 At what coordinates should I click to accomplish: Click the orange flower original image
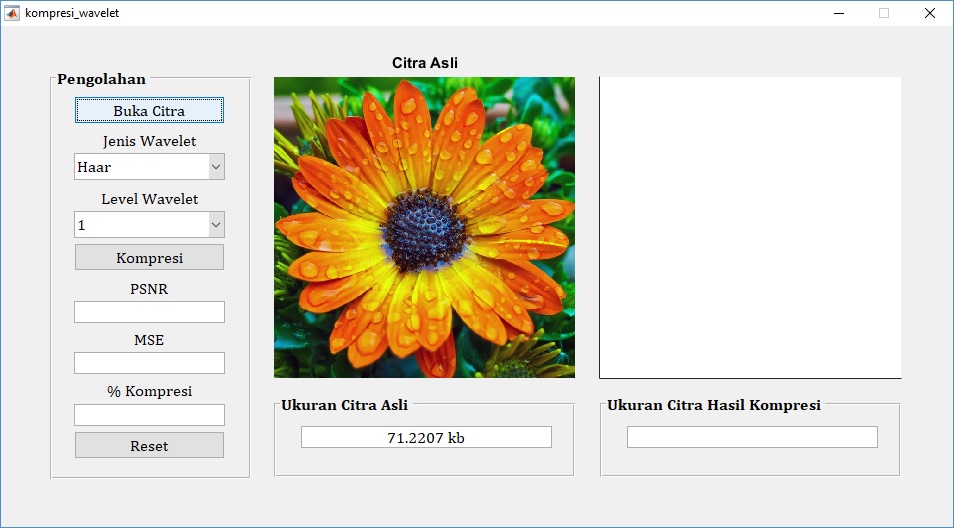pyautogui.click(x=424, y=228)
